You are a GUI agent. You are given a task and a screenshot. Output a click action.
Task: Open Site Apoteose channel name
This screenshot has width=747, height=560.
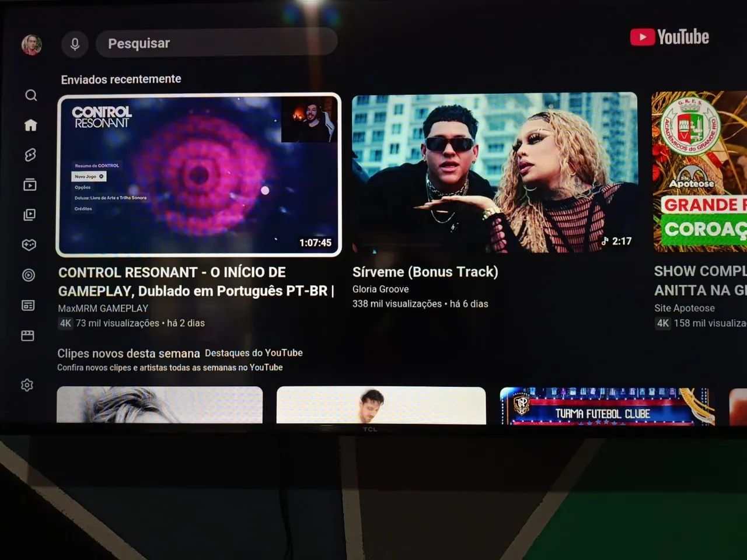click(x=685, y=307)
